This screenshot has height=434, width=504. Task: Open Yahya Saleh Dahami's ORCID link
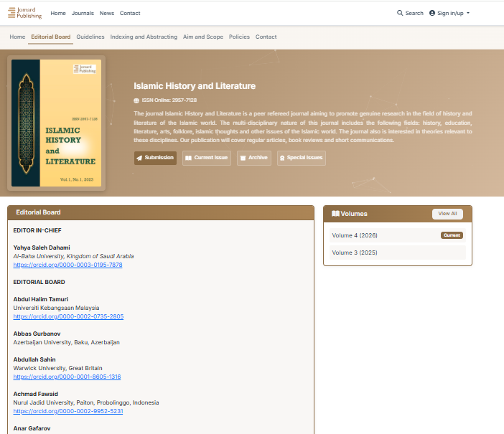click(67, 265)
